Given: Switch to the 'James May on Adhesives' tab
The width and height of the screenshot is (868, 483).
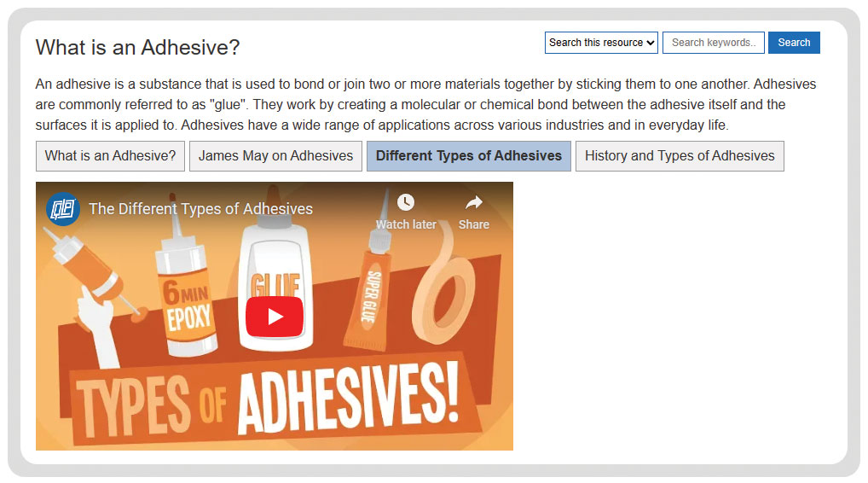Looking at the screenshot, I should click(275, 156).
